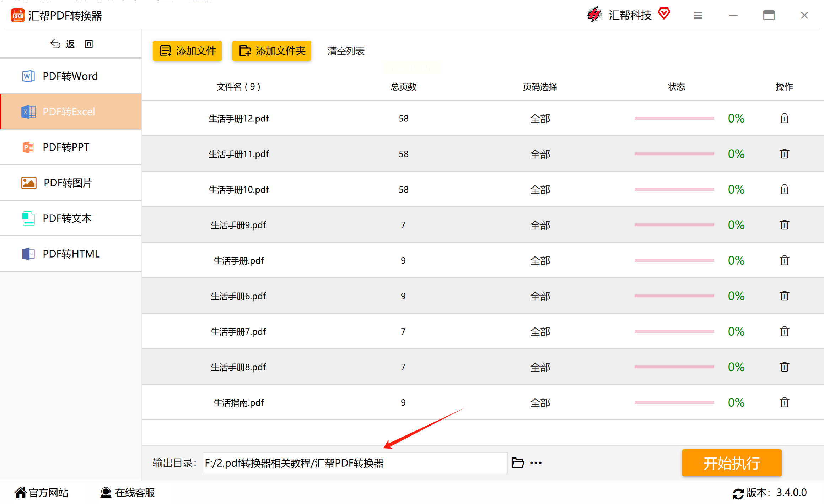The image size is (824, 504).
Task: Change page selection 全部 for 生活手册10.pdf
Action: click(540, 189)
